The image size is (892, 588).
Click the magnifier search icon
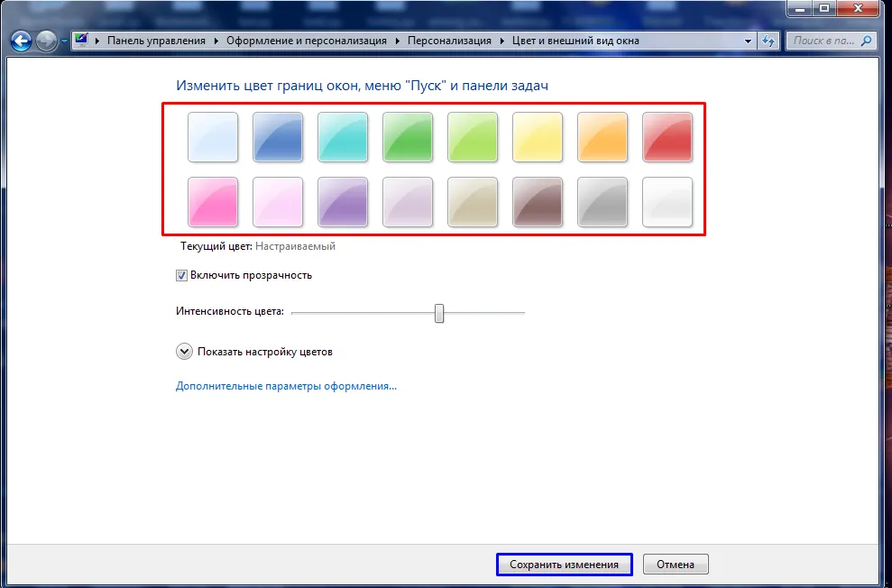(x=867, y=41)
